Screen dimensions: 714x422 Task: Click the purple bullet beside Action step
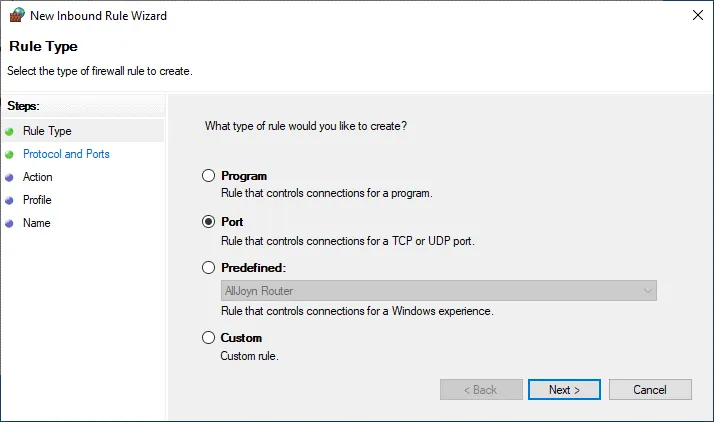pos(10,177)
